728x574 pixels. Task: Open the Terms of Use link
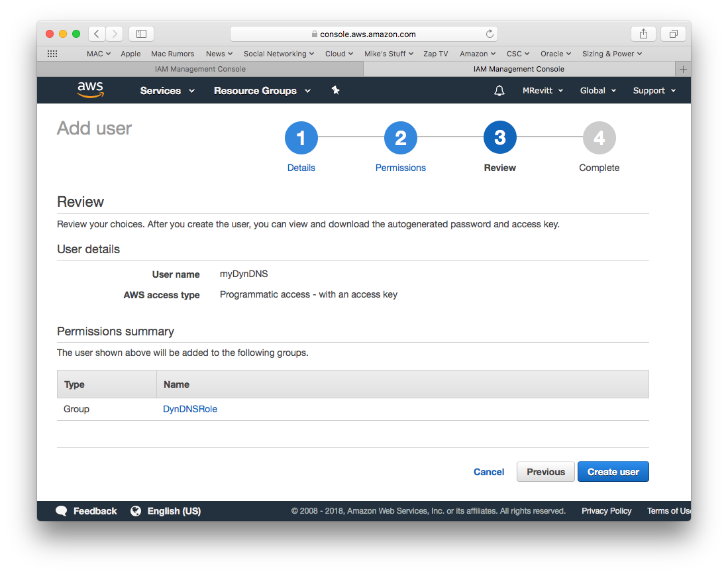coord(669,511)
